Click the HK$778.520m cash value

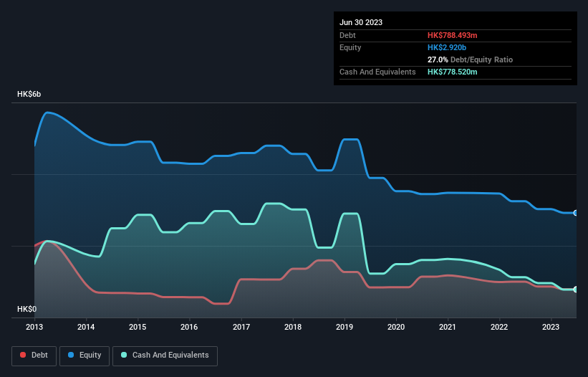click(452, 72)
